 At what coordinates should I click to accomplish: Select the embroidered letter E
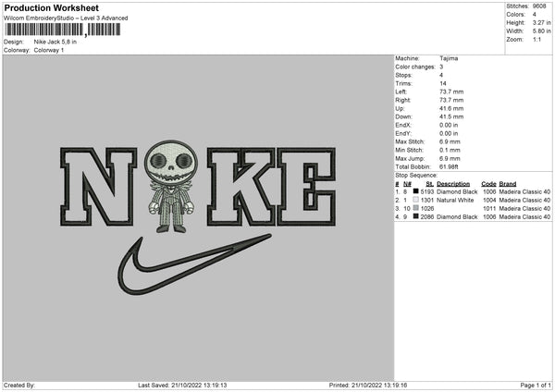tap(306, 187)
